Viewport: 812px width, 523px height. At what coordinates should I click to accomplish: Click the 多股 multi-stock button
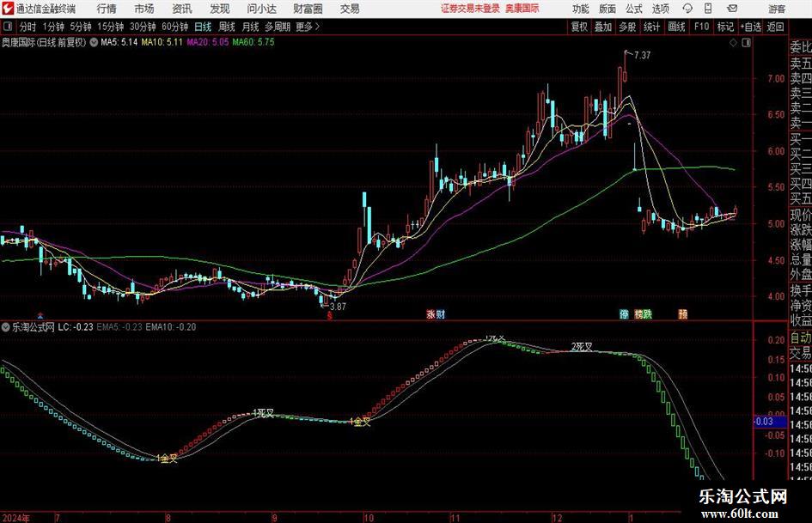click(x=627, y=27)
